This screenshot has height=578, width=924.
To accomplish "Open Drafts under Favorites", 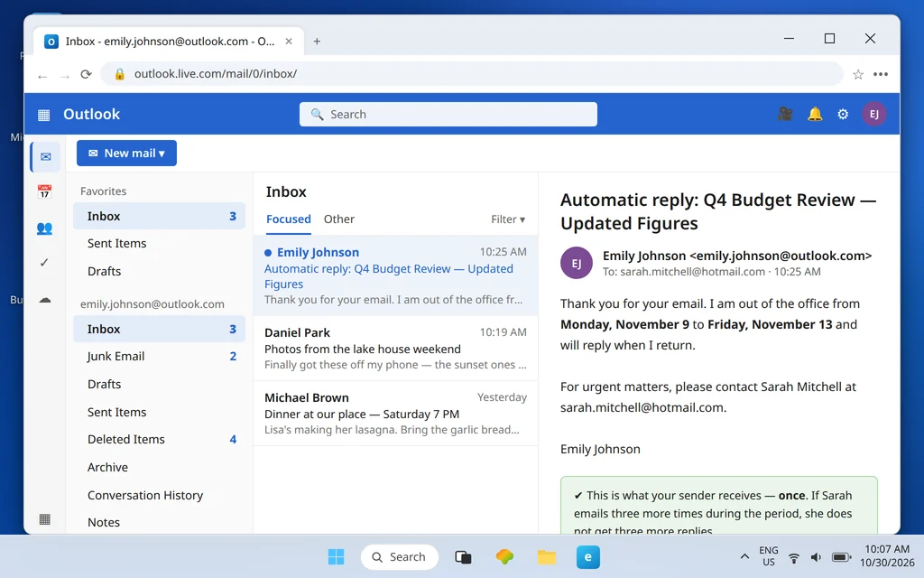I will tap(159, 271).
